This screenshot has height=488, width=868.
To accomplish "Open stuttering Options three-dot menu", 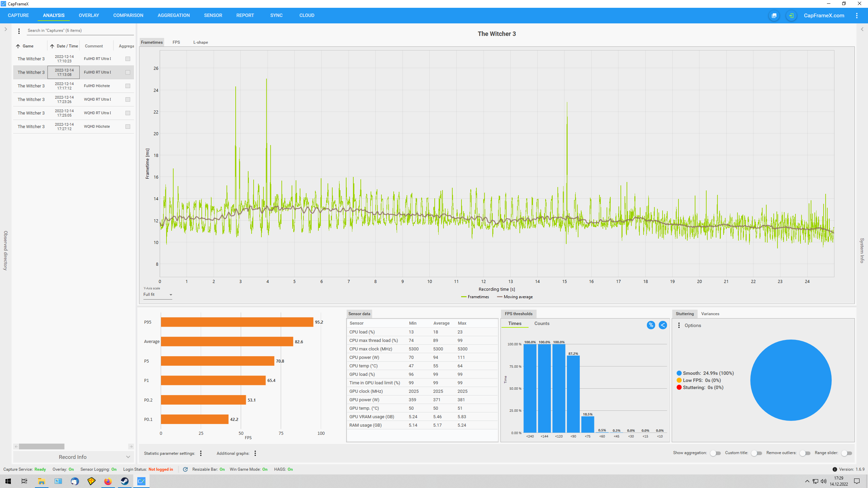I will [679, 325].
